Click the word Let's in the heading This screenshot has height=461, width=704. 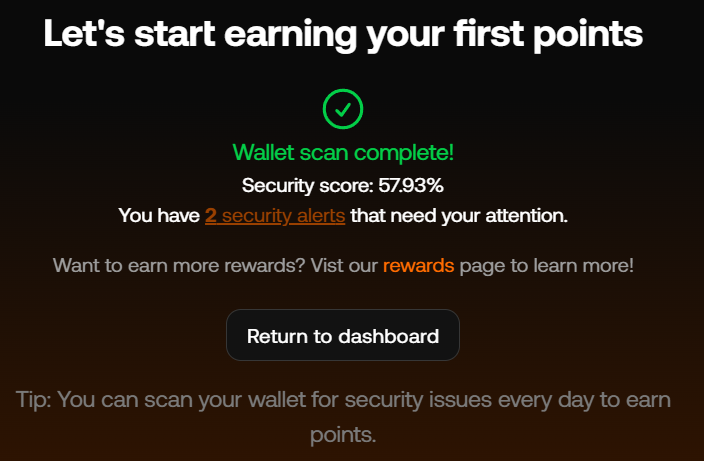pyautogui.click(x=84, y=34)
